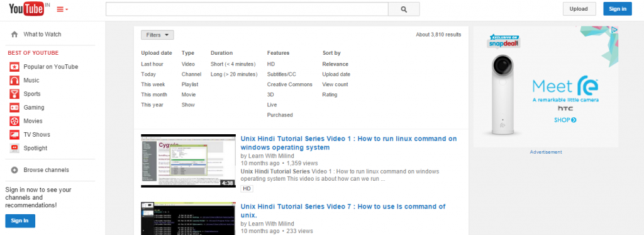Sort results by Rating
Screen dimensions: 644x235
[x=330, y=95]
